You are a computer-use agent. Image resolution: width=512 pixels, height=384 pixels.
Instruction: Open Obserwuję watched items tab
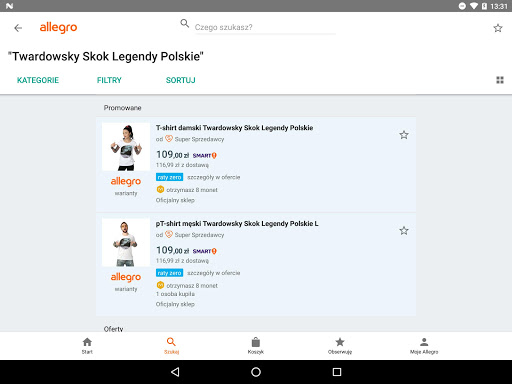[x=340, y=346]
